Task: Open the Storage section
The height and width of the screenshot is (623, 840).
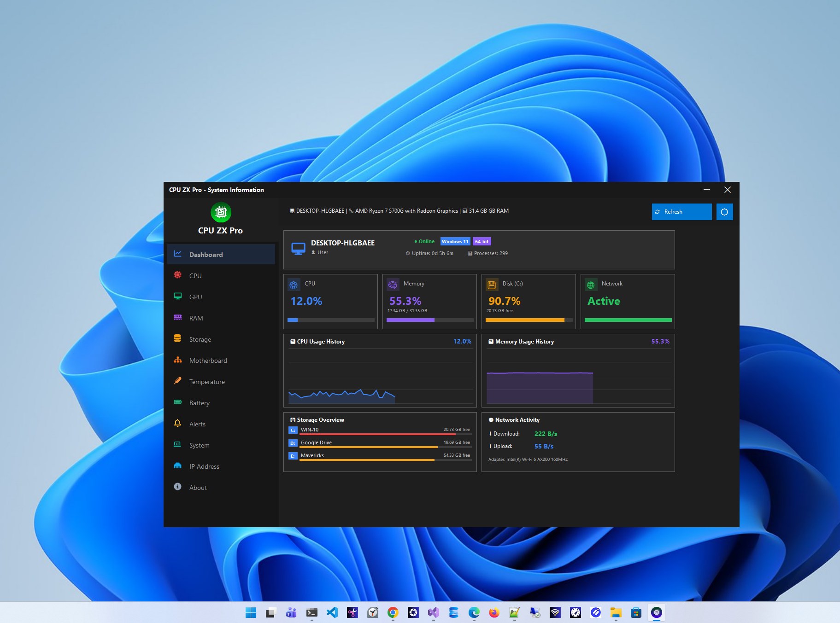Action: (x=200, y=339)
